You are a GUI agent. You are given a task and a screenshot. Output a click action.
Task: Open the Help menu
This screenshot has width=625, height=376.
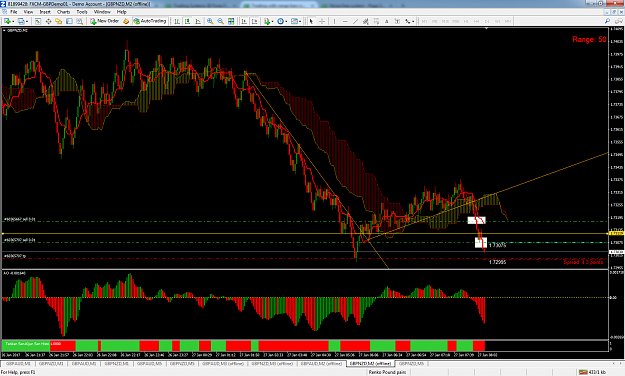pos(122,12)
